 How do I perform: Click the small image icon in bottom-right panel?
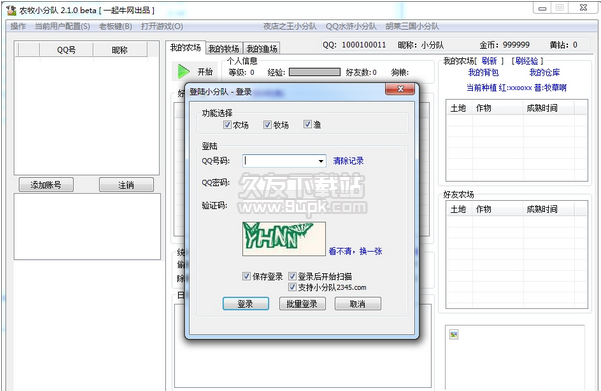454,334
